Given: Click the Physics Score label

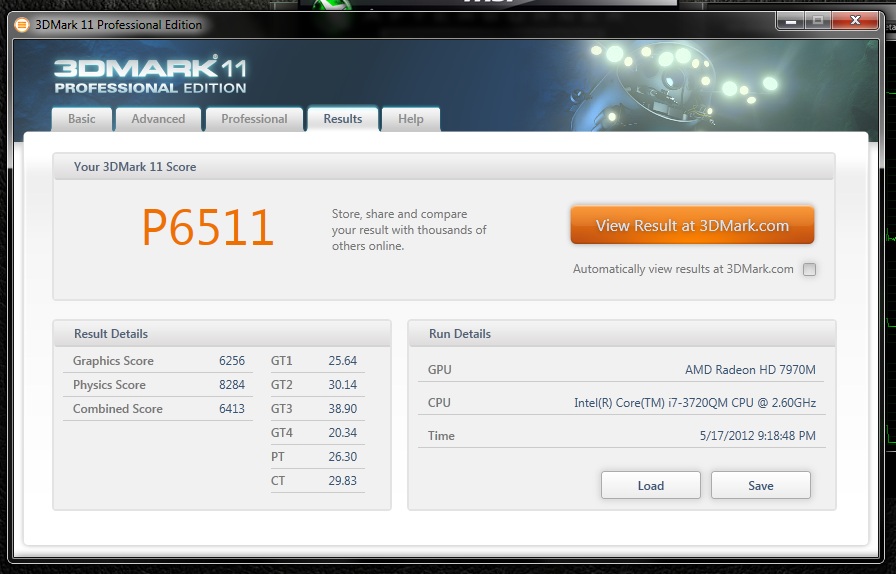Looking at the screenshot, I should click(x=109, y=385).
